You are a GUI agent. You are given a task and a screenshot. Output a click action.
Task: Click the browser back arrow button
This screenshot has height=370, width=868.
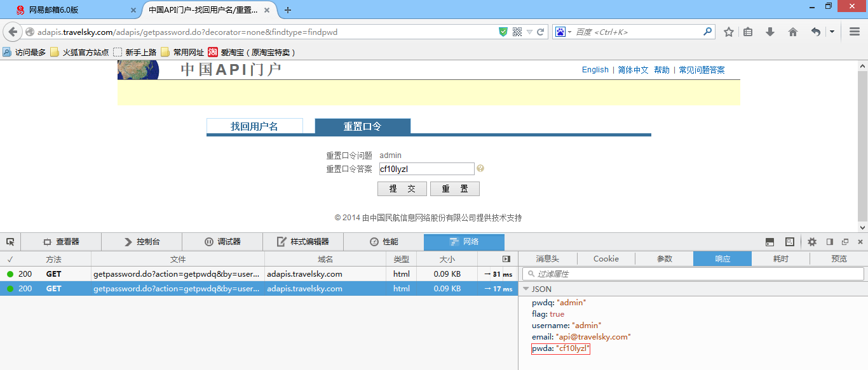click(13, 32)
